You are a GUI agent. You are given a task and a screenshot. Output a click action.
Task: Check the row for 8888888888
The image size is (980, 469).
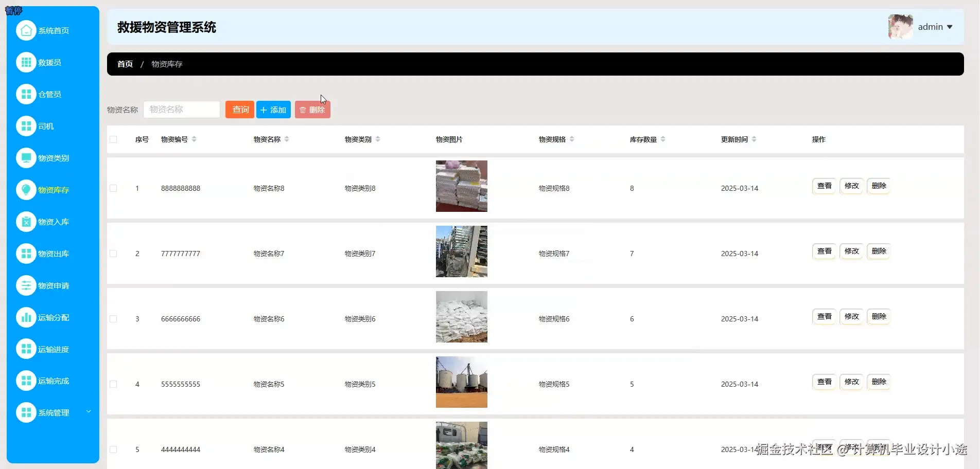click(x=113, y=188)
